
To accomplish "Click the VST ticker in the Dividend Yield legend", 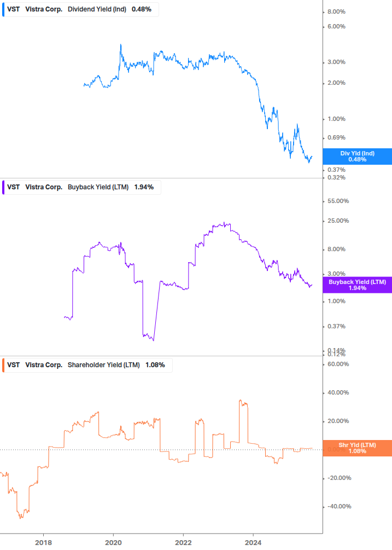I will [x=13, y=9].
